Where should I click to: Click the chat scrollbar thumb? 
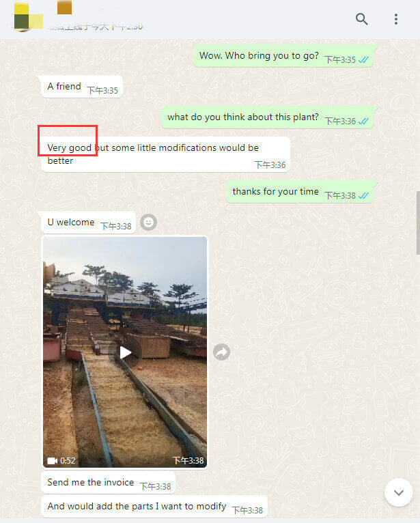[418, 223]
